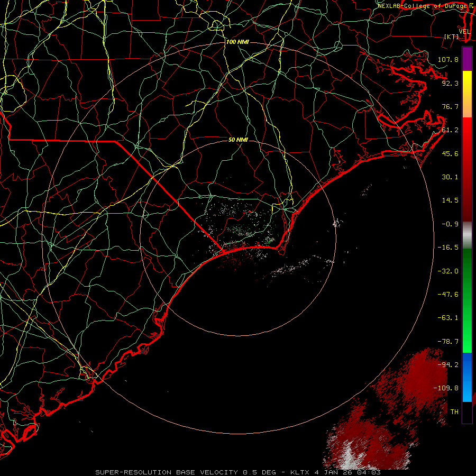The image size is (476, 476).
Task: Pick the black TH segment of color bar
Action: pyautogui.click(x=467, y=412)
